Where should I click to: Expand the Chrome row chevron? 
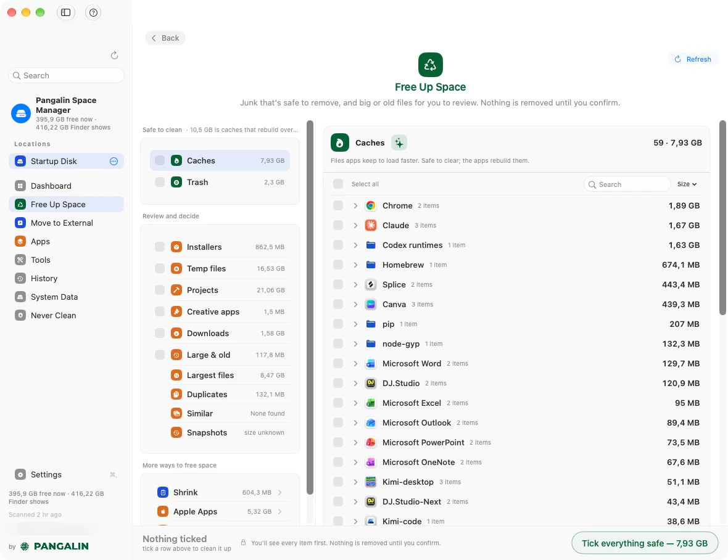coord(355,205)
